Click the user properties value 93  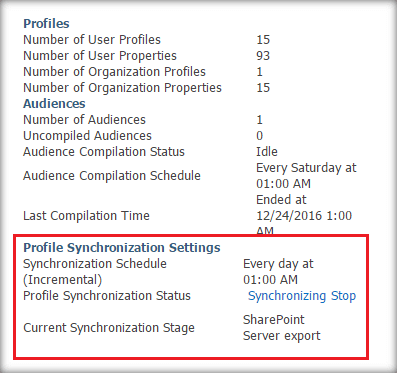point(263,56)
